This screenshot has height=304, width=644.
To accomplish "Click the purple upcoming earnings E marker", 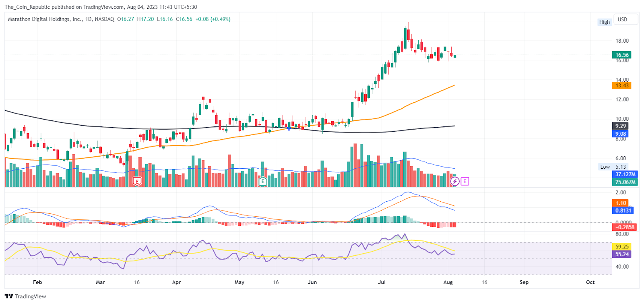I will click(x=465, y=182).
